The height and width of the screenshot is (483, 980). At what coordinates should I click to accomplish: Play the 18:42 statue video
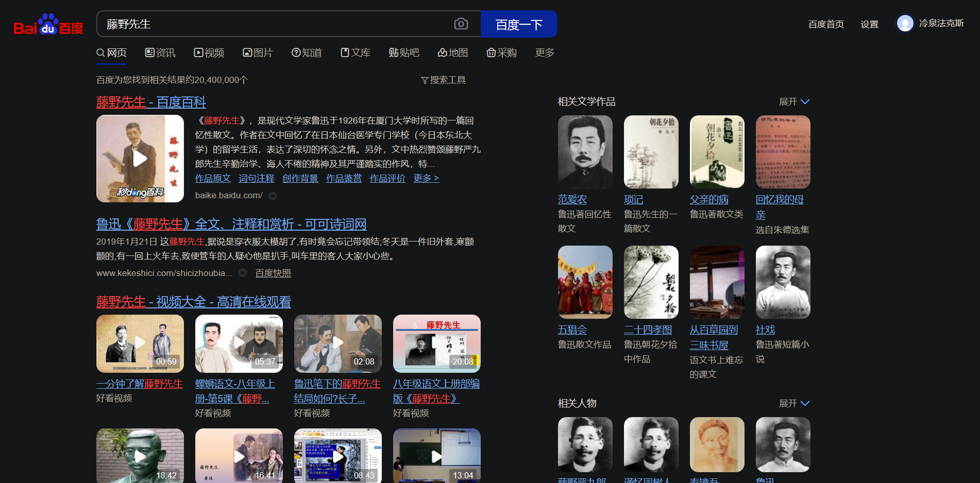[140, 456]
